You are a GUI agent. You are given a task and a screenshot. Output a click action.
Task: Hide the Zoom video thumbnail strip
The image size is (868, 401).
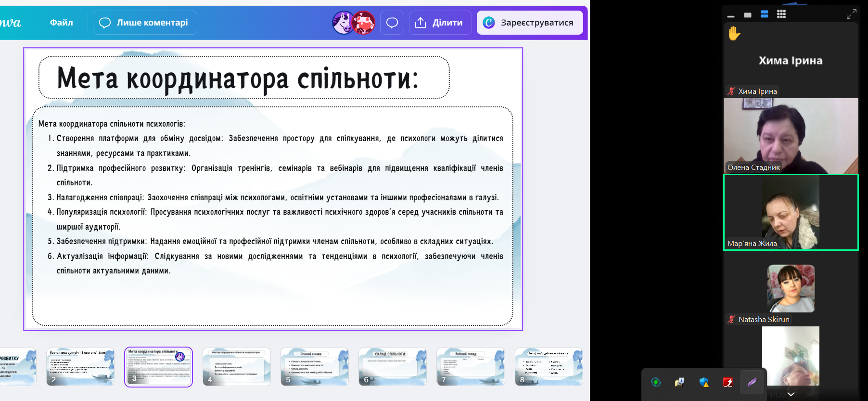[731, 16]
